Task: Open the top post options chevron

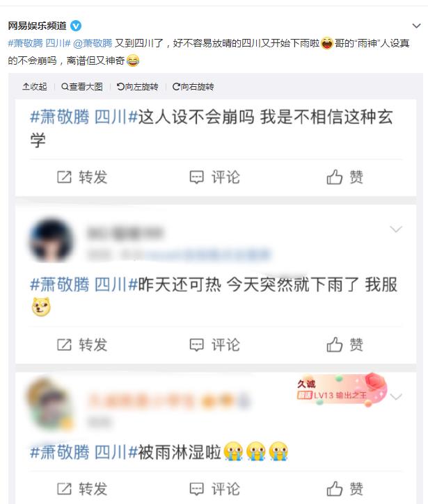Action: (416, 26)
